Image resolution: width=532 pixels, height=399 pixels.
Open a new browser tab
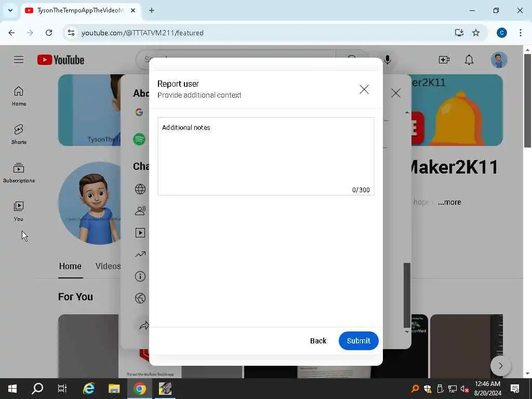click(x=152, y=10)
